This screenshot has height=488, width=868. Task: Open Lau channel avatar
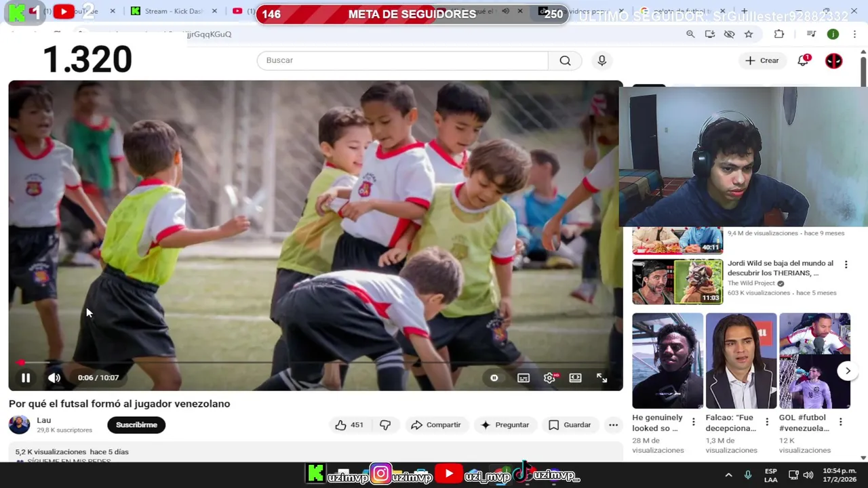19,425
